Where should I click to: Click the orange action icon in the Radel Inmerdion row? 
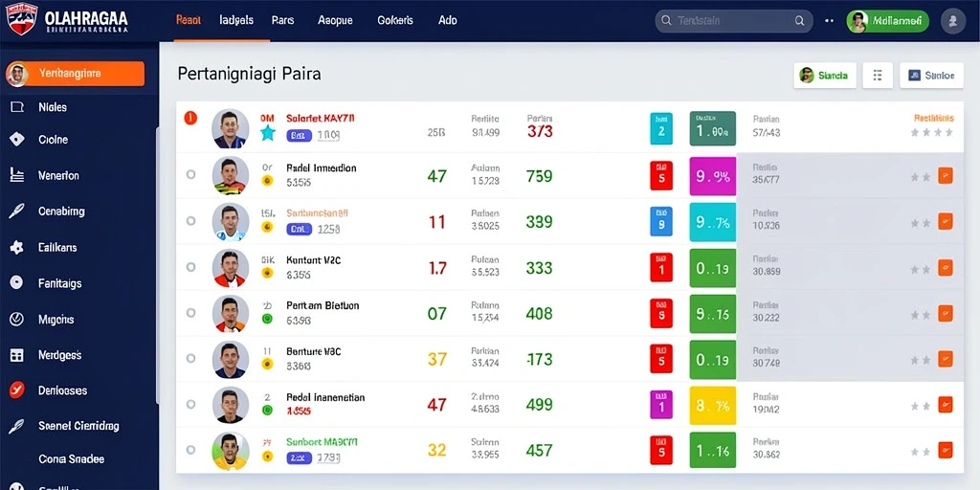pos(946,176)
